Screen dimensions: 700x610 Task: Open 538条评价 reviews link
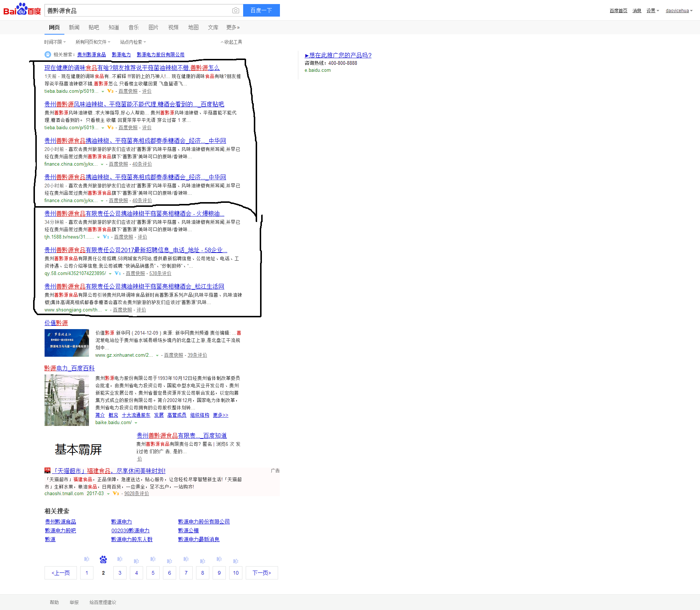click(160, 274)
